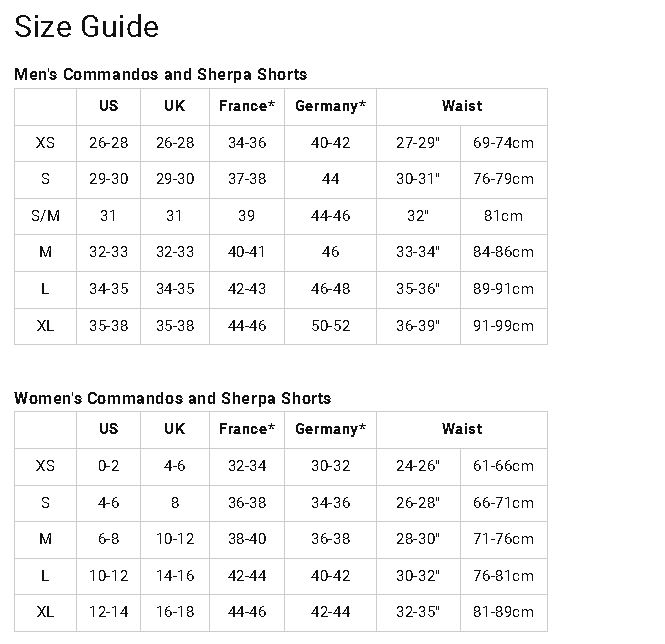Click women's L waist 76-81cm cell

(503, 576)
